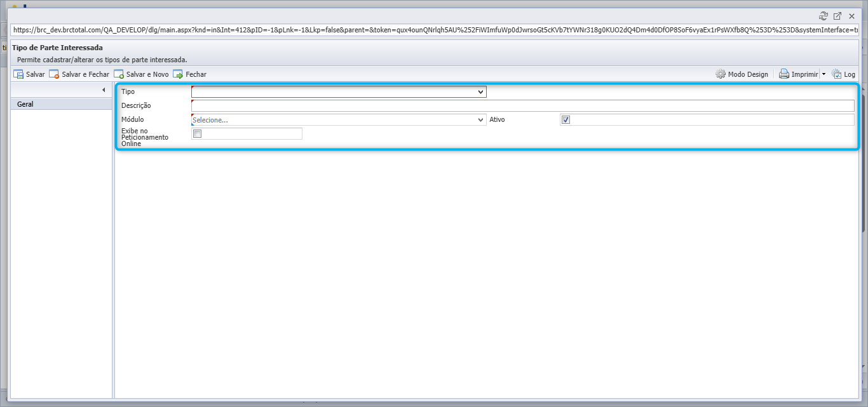Viewport: 868px width, 407px height.
Task: Click the Imprimir printer button
Action: (x=799, y=74)
